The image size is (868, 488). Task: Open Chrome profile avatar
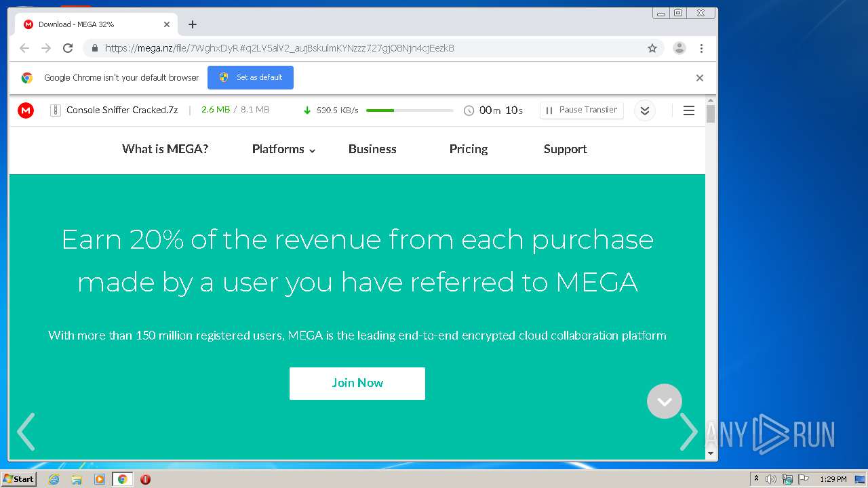click(x=679, y=48)
